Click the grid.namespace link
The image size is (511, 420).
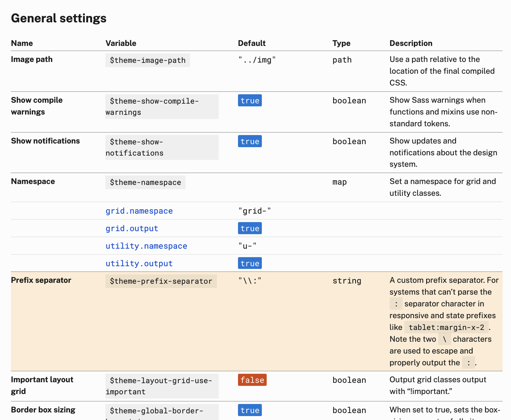pos(139,211)
